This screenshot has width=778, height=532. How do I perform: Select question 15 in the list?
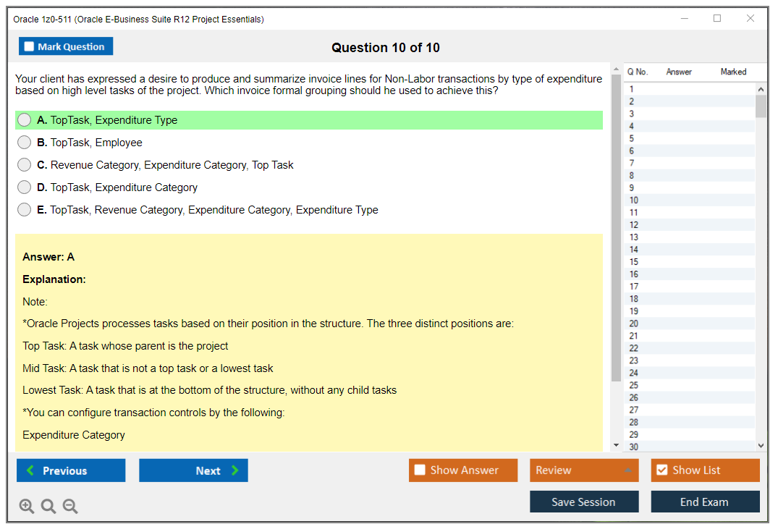tap(634, 262)
